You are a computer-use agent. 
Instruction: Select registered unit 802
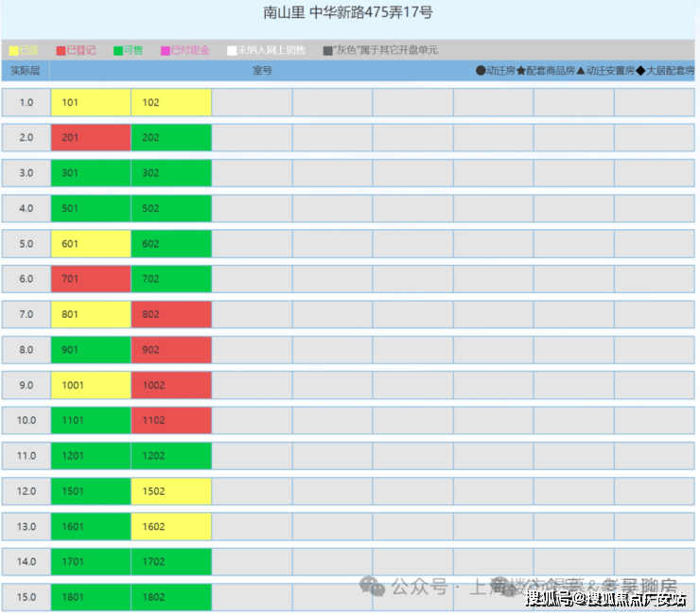(171, 314)
